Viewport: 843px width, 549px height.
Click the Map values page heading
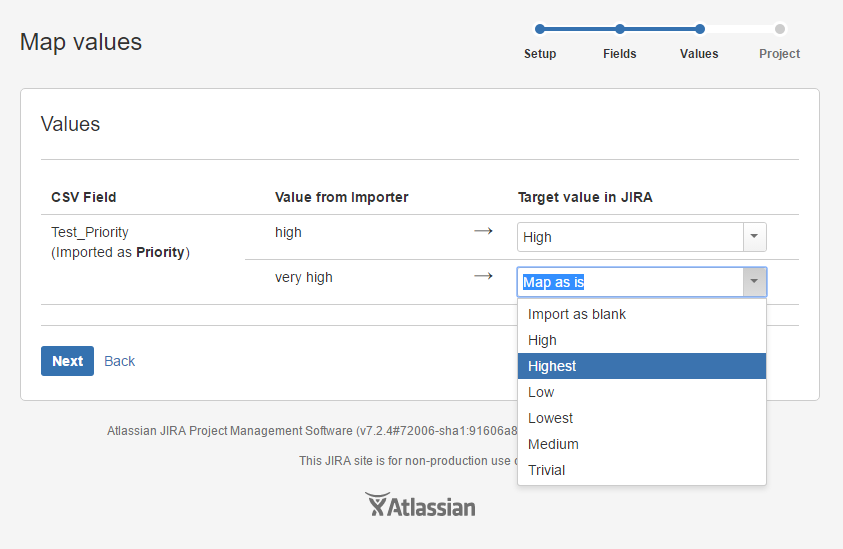tap(81, 42)
